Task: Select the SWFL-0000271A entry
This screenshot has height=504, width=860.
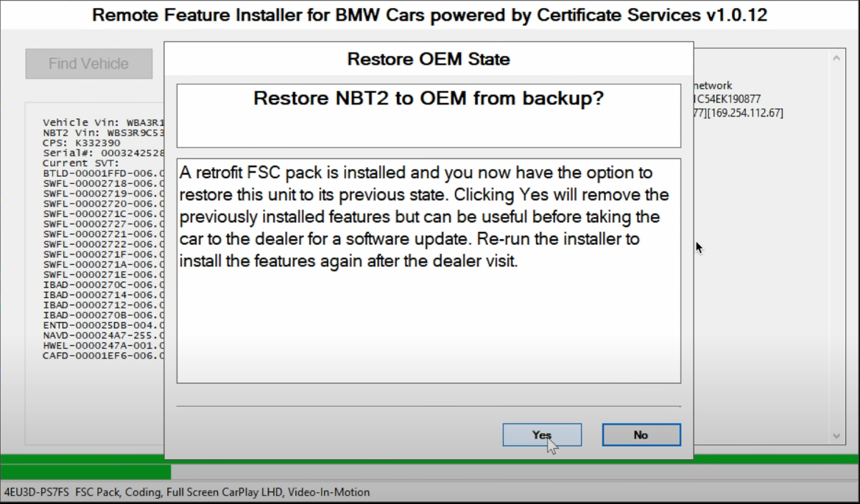Action: (104, 265)
